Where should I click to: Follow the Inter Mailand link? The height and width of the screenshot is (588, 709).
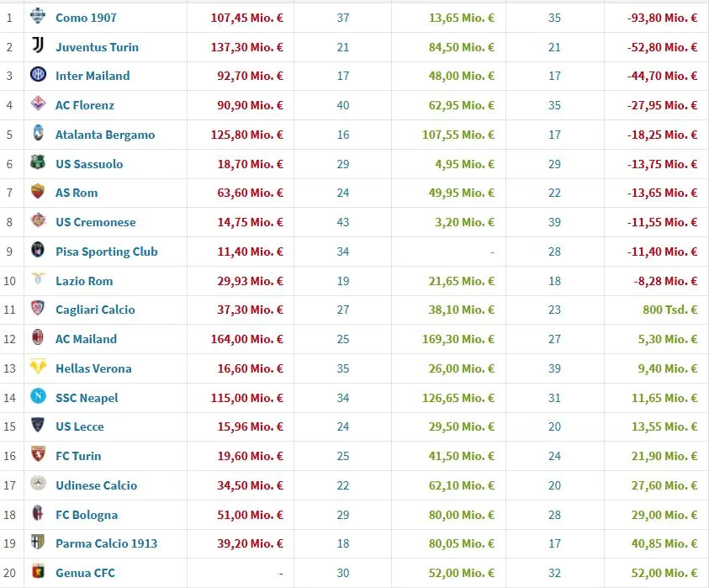[x=93, y=76]
